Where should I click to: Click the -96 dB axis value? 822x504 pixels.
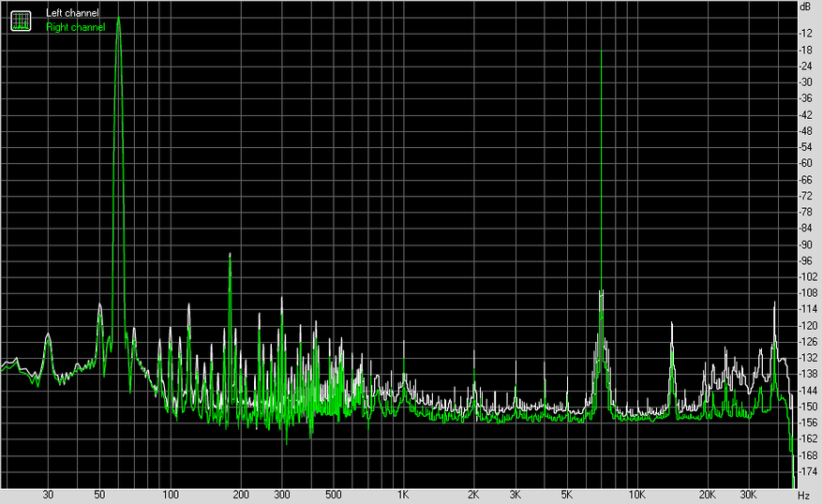(x=805, y=261)
